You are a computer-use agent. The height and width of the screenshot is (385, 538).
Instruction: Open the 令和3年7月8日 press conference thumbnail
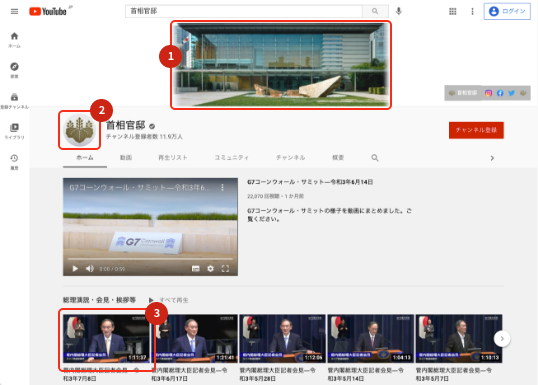106,338
